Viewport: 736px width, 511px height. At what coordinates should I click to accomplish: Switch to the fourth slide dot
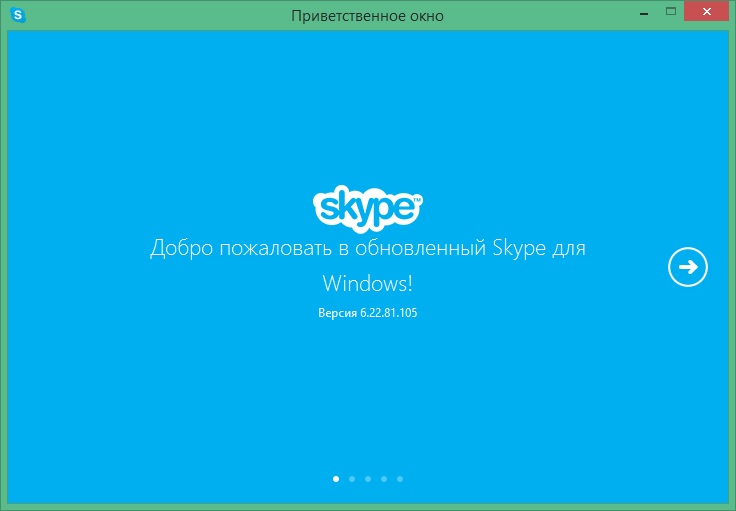tap(384, 479)
